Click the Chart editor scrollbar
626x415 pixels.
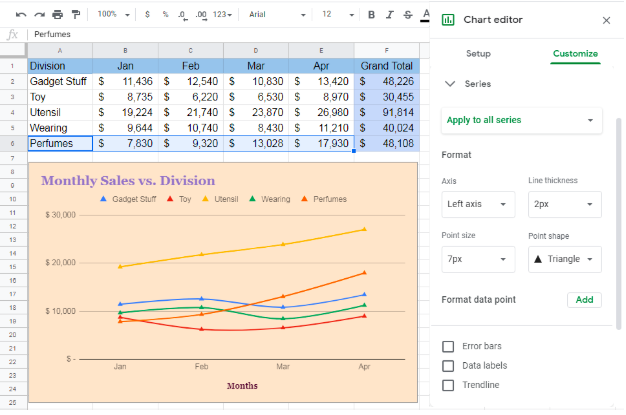[619, 224]
